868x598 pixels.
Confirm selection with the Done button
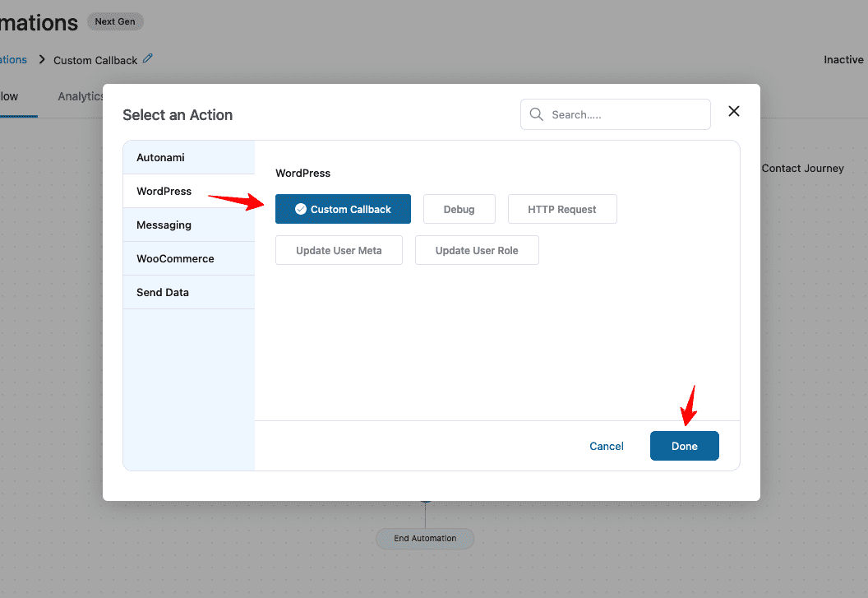point(684,445)
